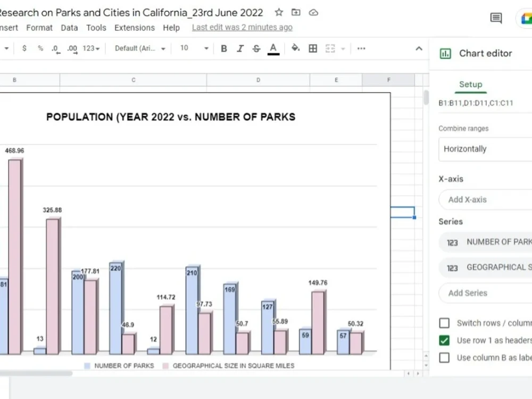Click the Move to folder icon
The width and height of the screenshot is (532, 399).
(x=296, y=13)
